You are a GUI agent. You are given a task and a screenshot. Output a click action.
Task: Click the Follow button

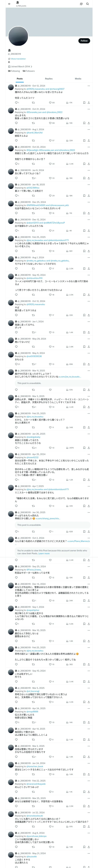point(84,41)
